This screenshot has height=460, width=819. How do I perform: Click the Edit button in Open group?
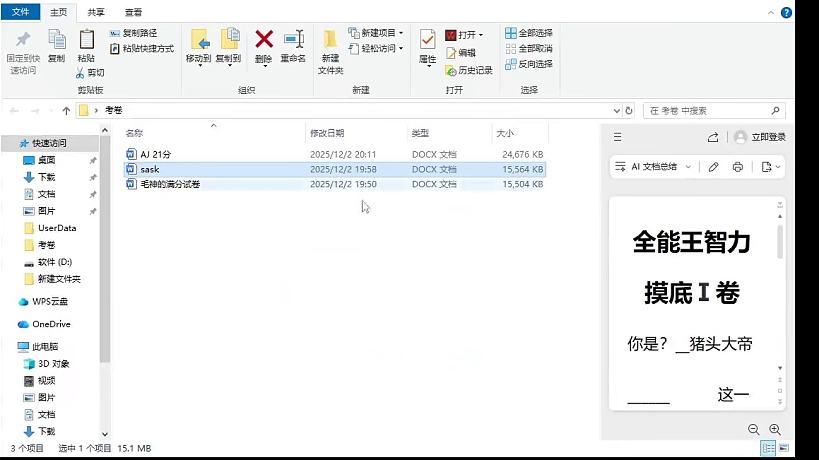pos(461,53)
